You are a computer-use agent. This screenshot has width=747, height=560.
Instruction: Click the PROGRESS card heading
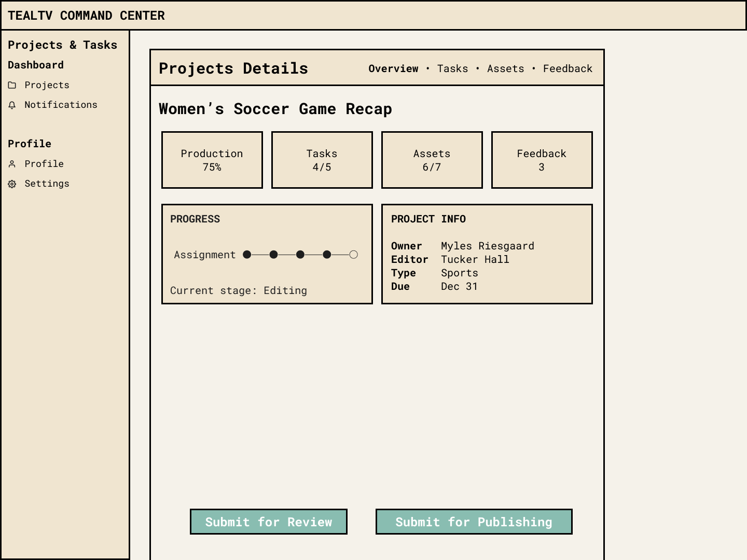[195, 219]
